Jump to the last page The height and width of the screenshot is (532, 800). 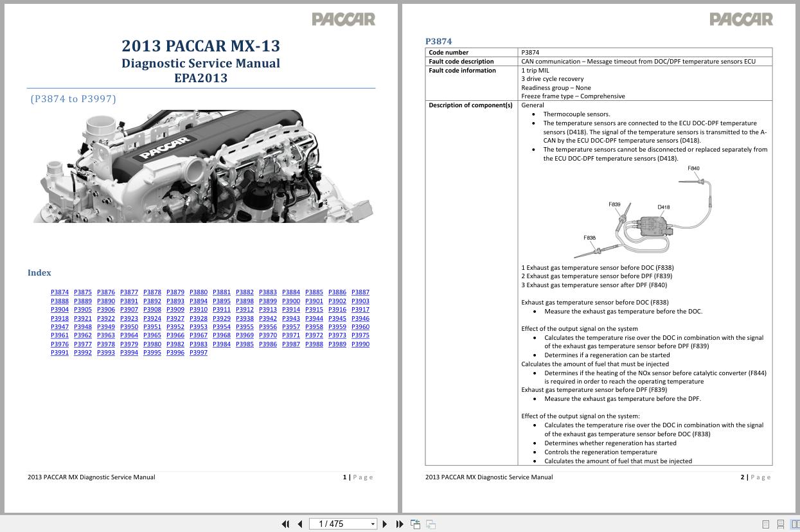tap(399, 524)
